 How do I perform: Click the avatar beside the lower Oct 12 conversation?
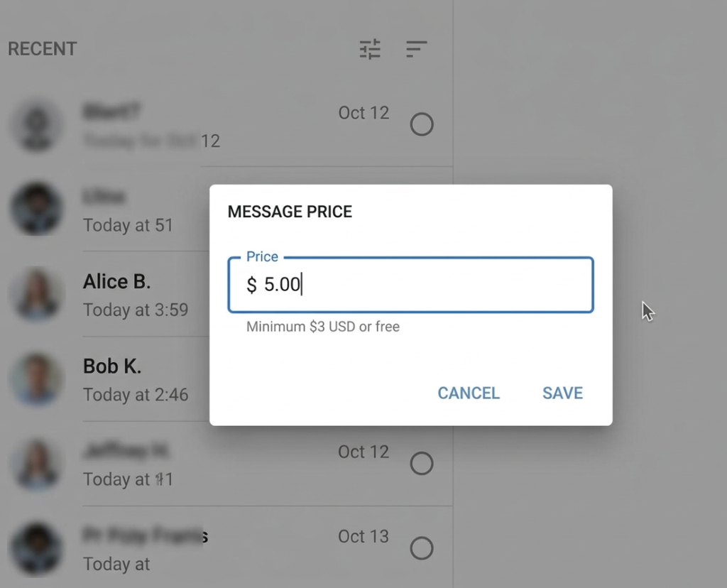tap(36, 464)
